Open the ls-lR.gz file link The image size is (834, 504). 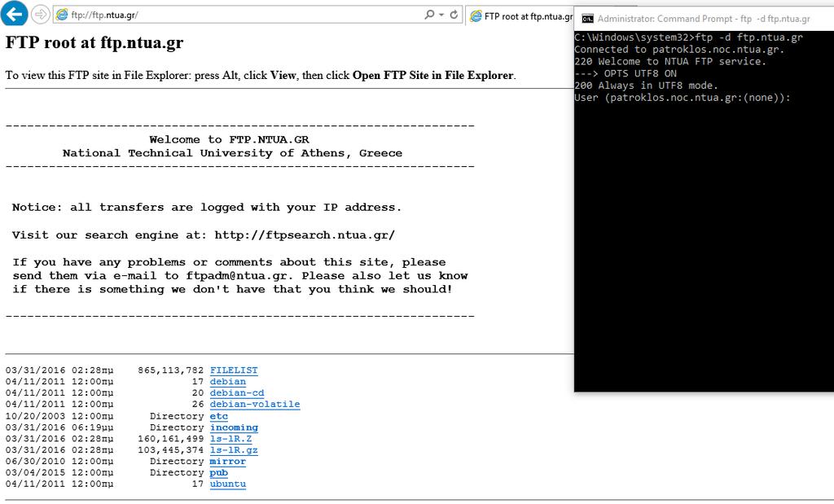point(234,449)
